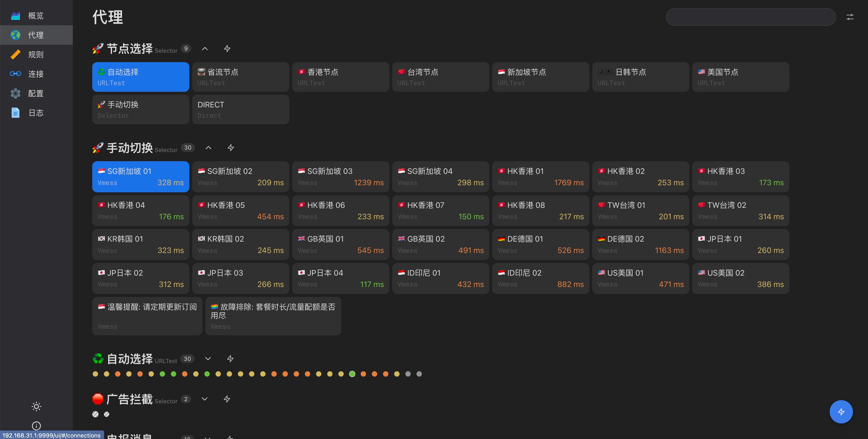
Task: Click the highlighted green dot in 自动选择
Action: (352, 374)
